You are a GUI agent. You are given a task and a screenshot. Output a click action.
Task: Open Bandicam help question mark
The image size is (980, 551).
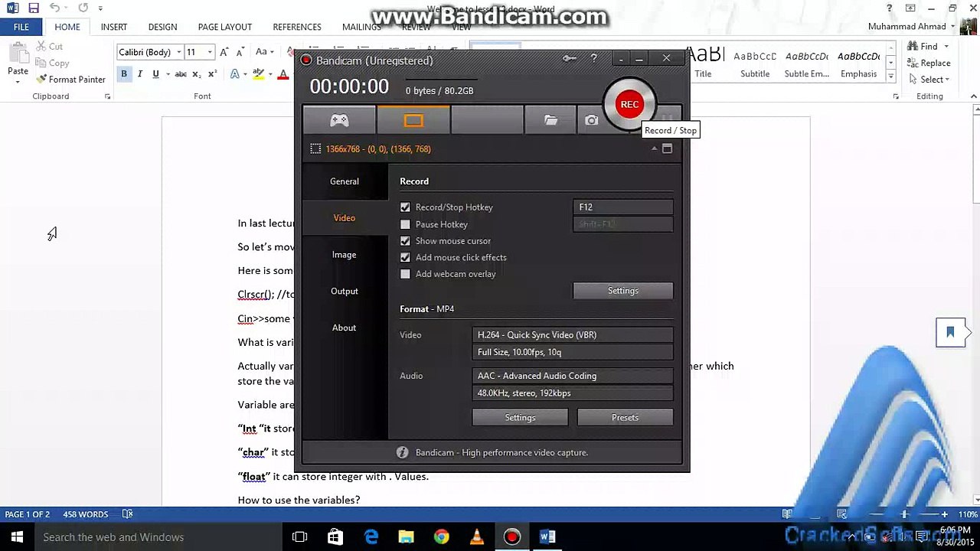[593, 58]
